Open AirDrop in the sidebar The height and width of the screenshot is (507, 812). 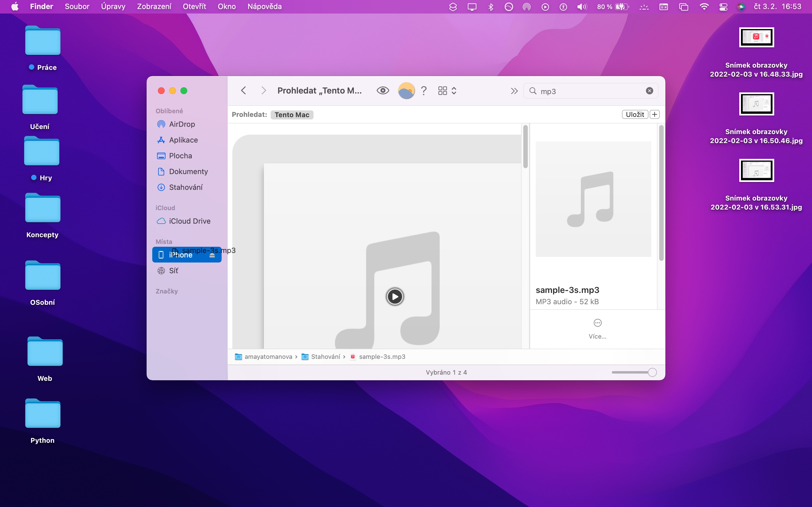(182, 124)
